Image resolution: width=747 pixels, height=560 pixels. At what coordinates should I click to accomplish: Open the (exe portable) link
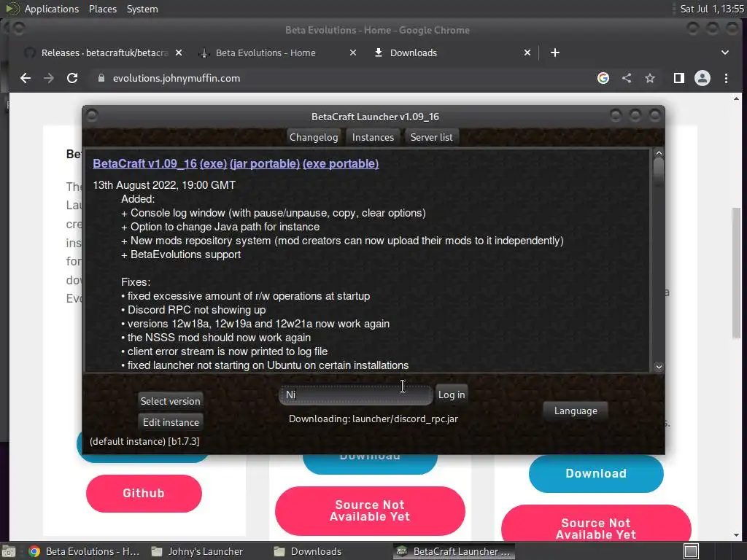(x=341, y=163)
